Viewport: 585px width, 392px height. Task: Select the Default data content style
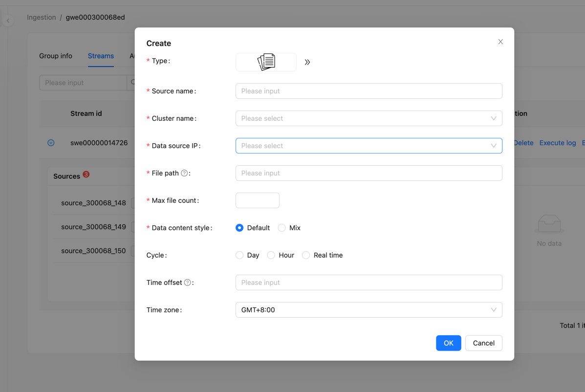(x=239, y=228)
